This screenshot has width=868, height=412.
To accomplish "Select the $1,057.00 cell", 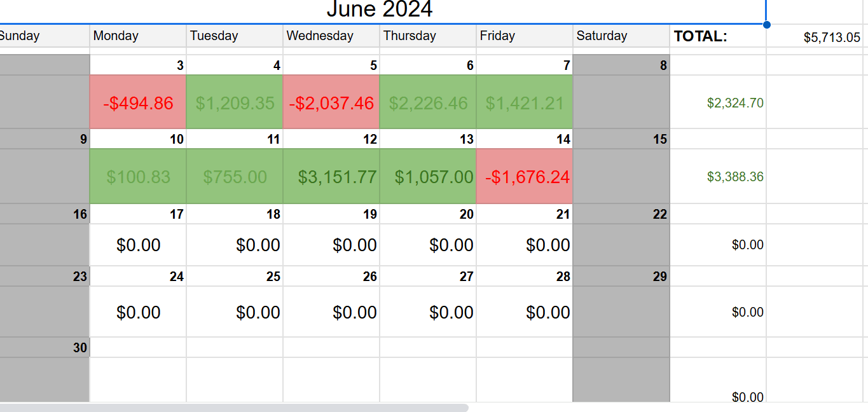I will coord(428,176).
